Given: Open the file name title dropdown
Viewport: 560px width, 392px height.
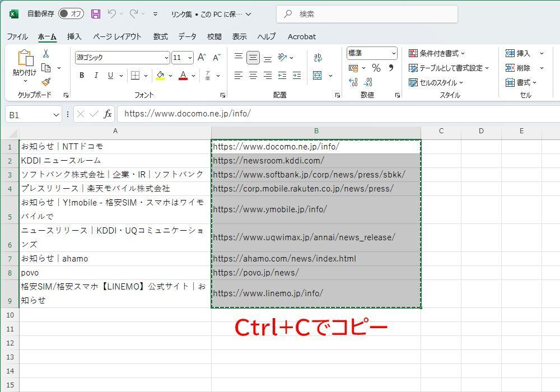Looking at the screenshot, I should click(x=249, y=15).
